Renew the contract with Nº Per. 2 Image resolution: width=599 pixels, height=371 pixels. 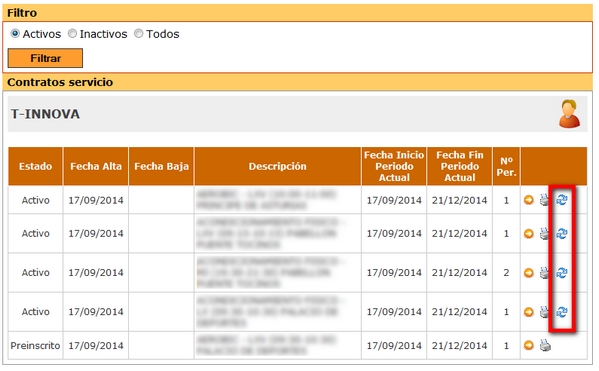tap(562, 272)
